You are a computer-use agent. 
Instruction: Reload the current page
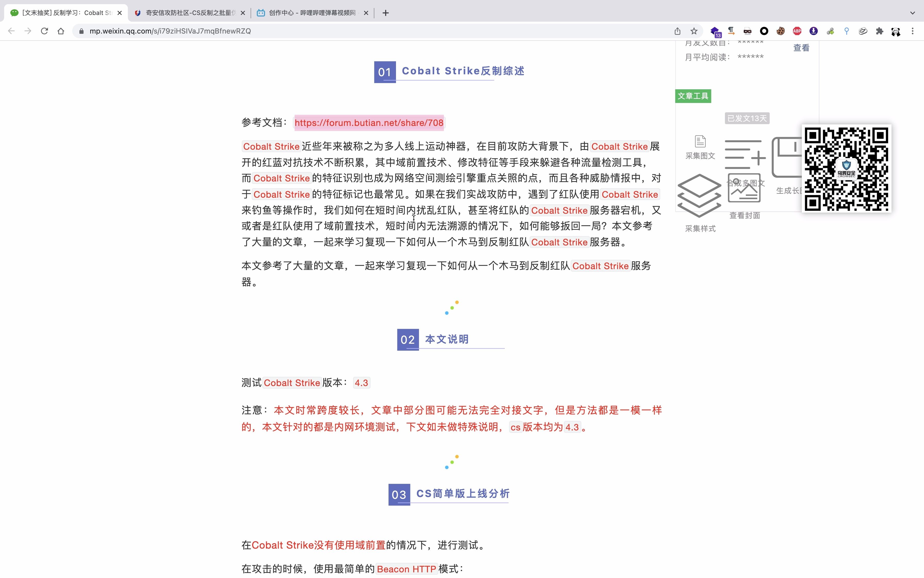(44, 31)
